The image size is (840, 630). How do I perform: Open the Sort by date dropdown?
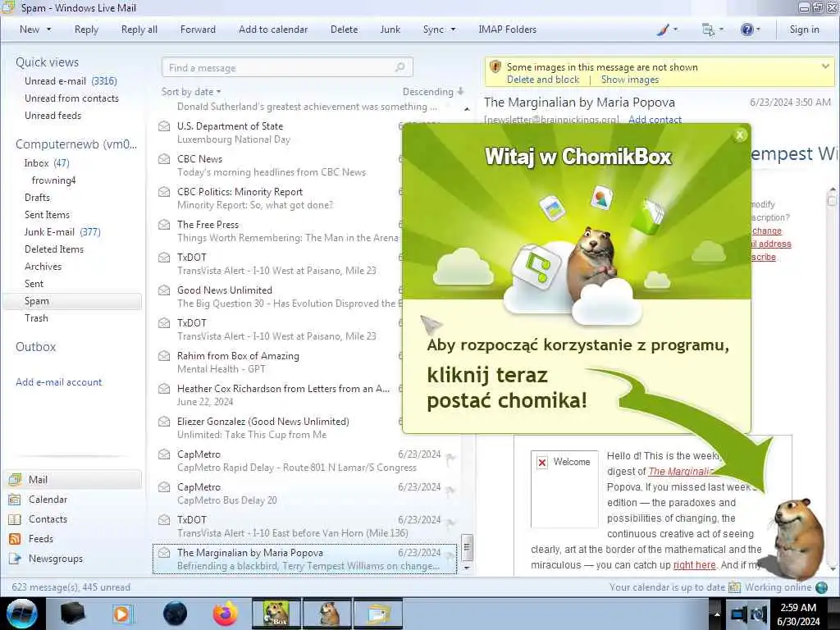click(x=191, y=92)
